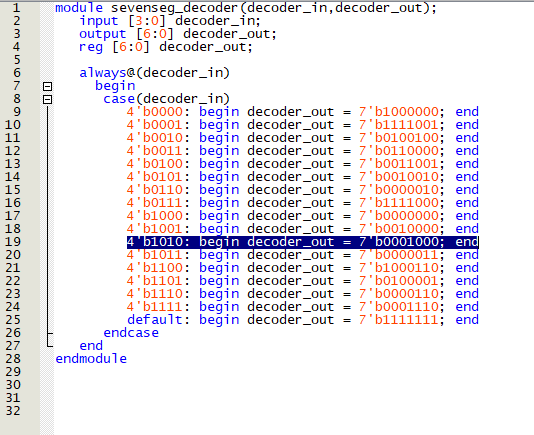Click case label 4'b0101
This screenshot has height=435, width=534.
pyautogui.click(x=155, y=176)
